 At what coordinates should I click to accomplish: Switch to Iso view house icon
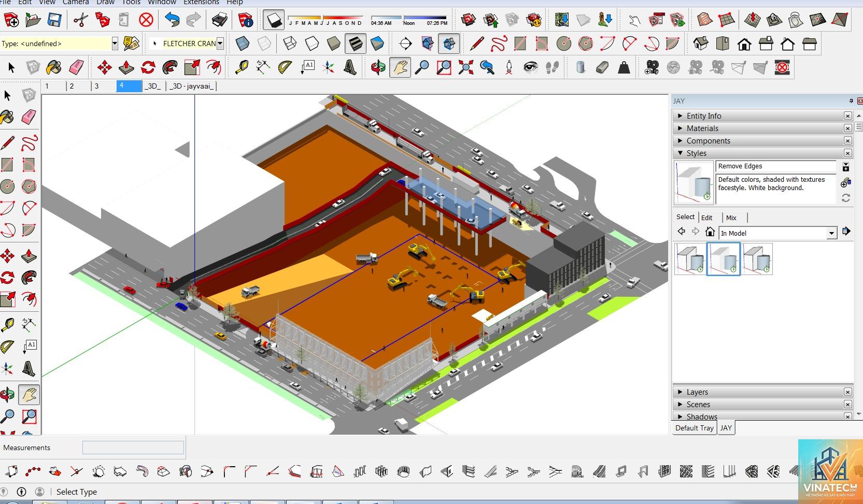[x=701, y=44]
